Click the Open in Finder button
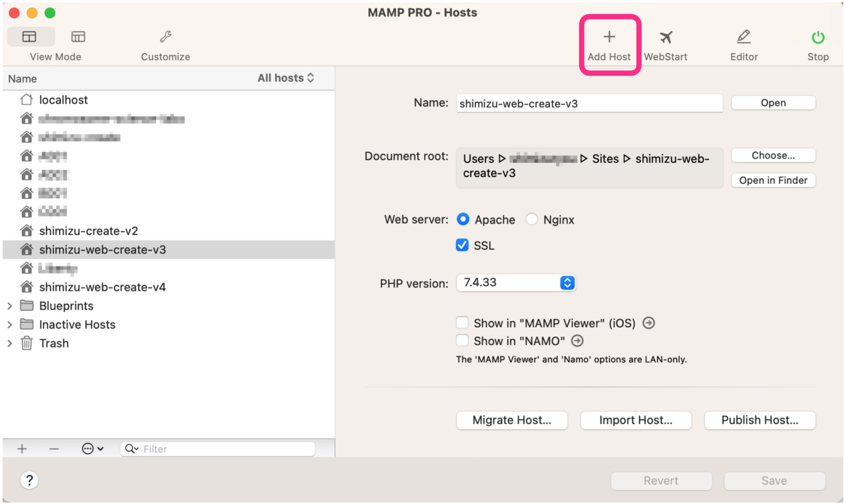This screenshot has height=504, width=844. tap(773, 181)
